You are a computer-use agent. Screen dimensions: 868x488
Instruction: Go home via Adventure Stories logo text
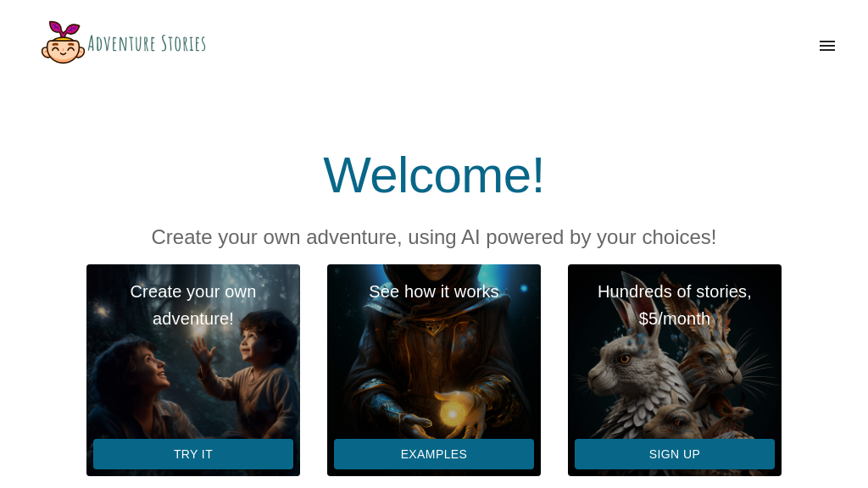147,44
